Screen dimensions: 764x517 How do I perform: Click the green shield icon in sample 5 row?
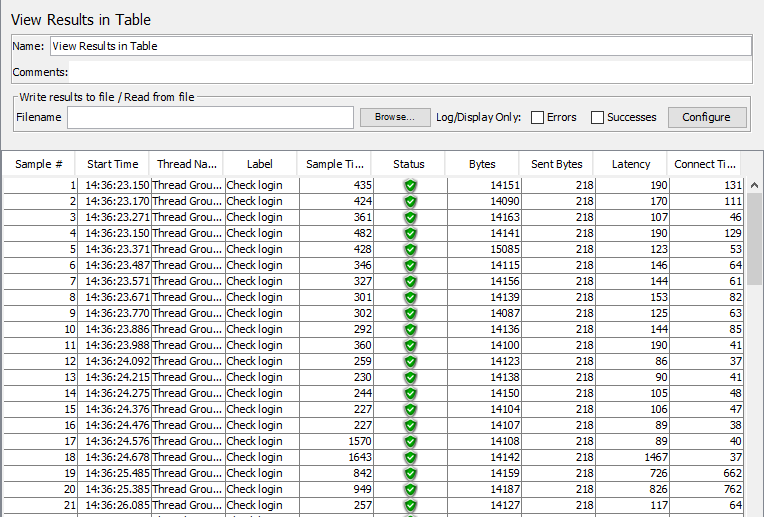coord(410,249)
